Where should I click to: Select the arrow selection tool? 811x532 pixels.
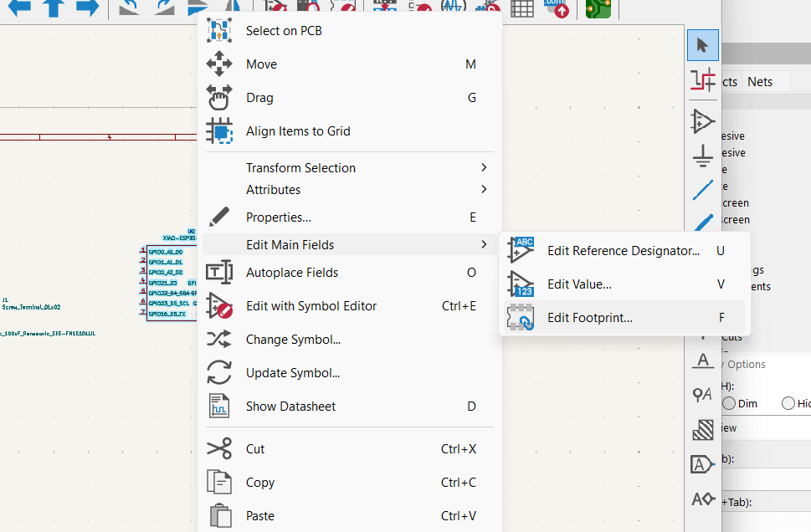(702, 45)
